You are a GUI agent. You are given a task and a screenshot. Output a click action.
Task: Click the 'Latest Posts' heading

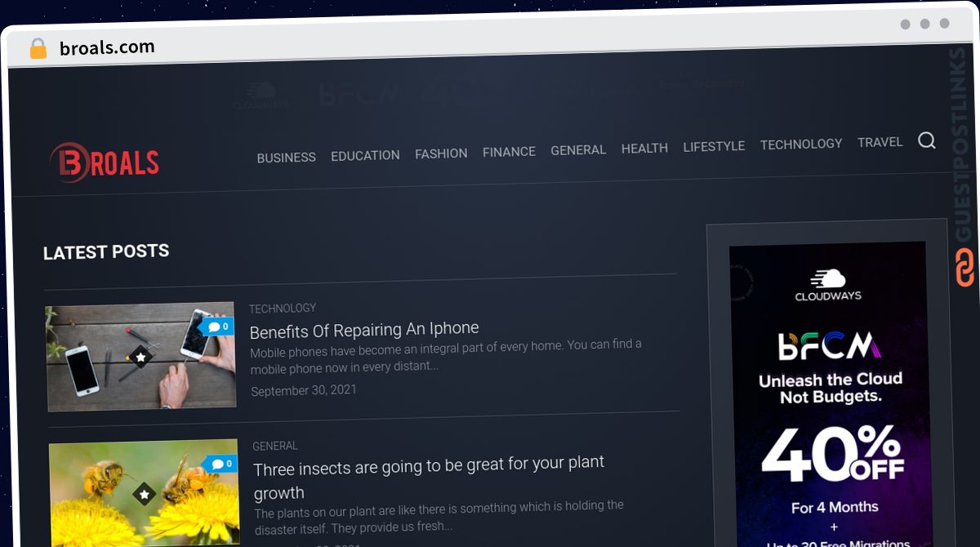106,252
